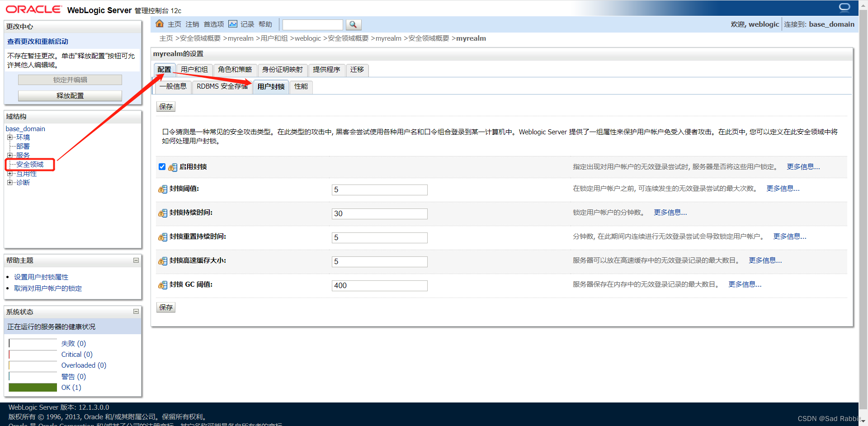The width and height of the screenshot is (868, 426).
Task: Click 记录 text in the toolbar
Action: 247,24
